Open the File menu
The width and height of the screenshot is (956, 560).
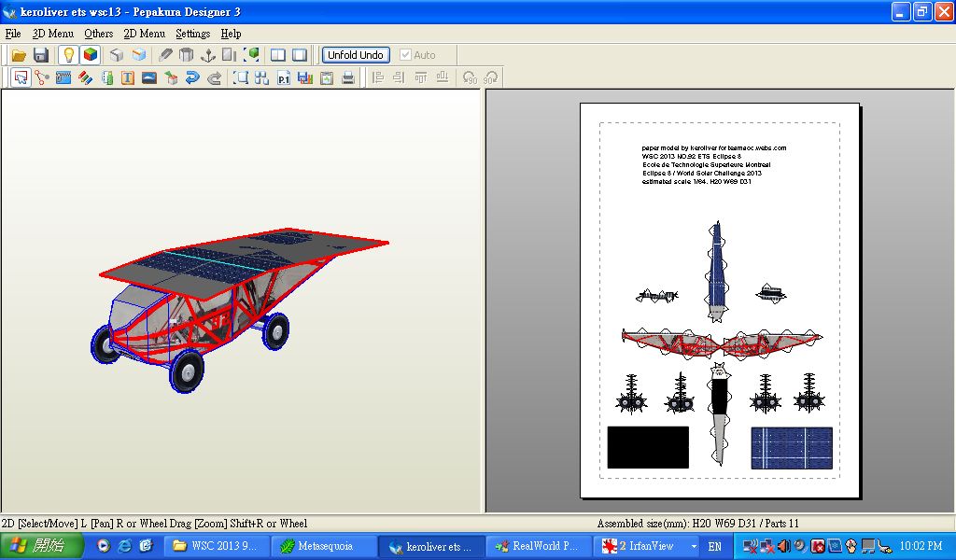click(x=13, y=34)
